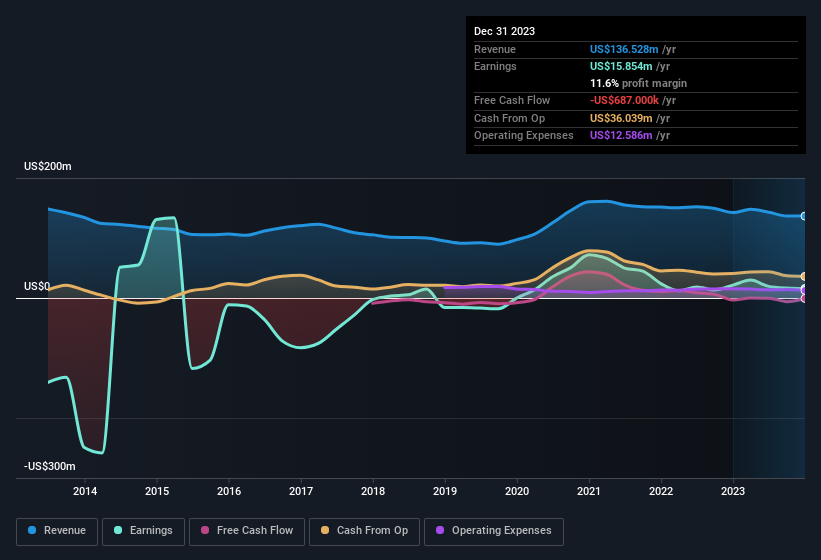Image resolution: width=821 pixels, height=560 pixels.
Task: Click the 2015 x-axis label
Action: (157, 491)
